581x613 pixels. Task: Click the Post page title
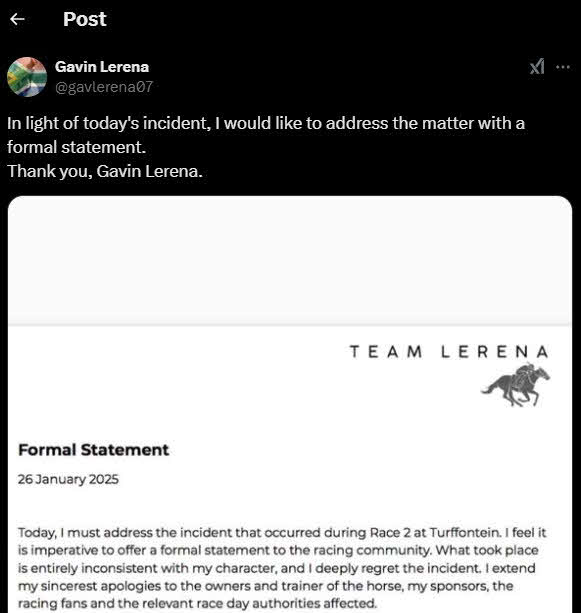(x=84, y=19)
